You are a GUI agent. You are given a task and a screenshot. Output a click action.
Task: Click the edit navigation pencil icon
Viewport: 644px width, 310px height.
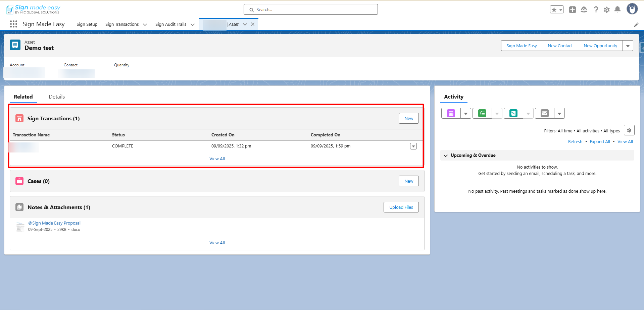tap(636, 24)
